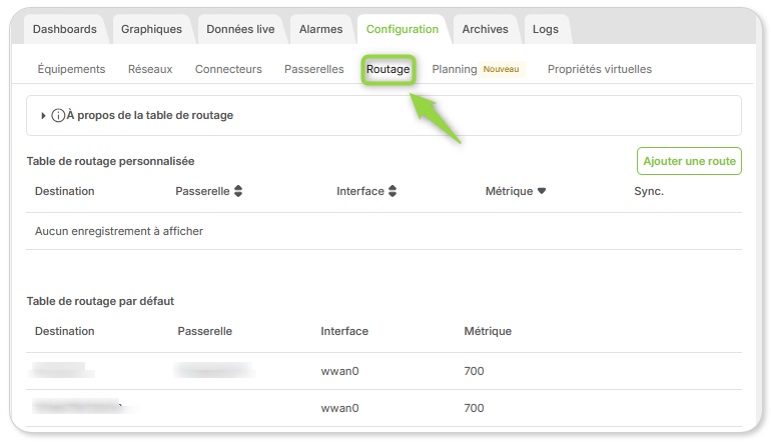Click Passerelle header in default routing table
The image size is (771, 442).
click(205, 331)
